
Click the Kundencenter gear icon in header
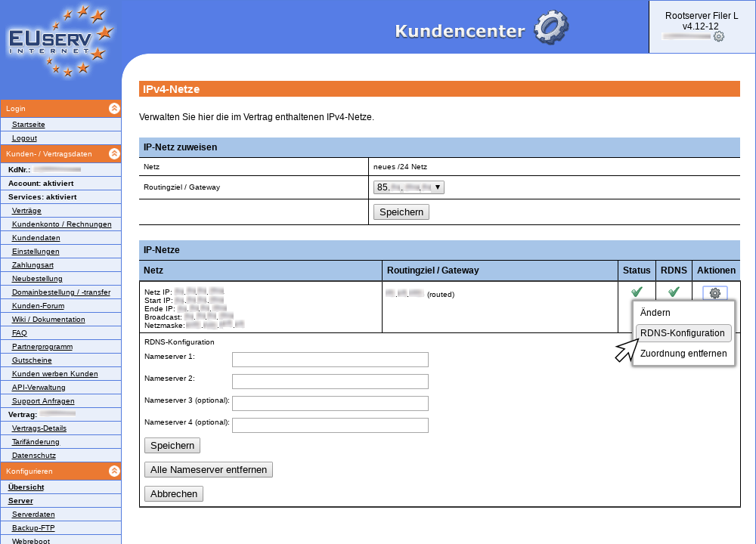[551, 27]
